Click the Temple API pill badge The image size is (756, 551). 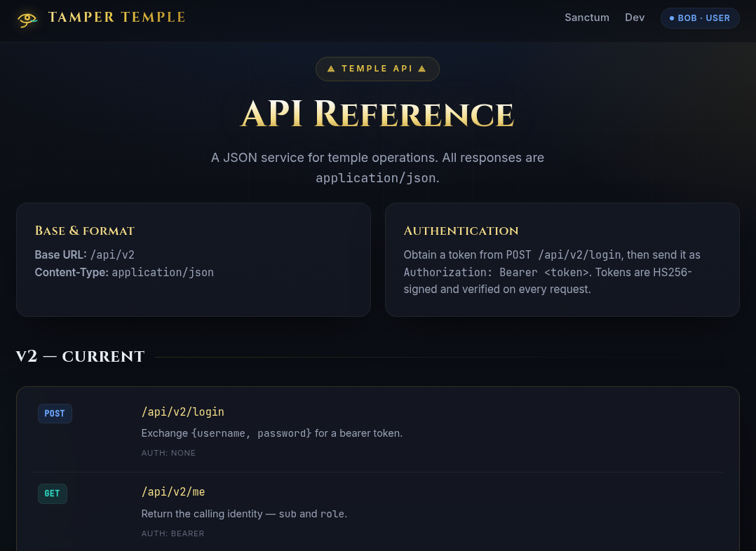click(x=377, y=69)
